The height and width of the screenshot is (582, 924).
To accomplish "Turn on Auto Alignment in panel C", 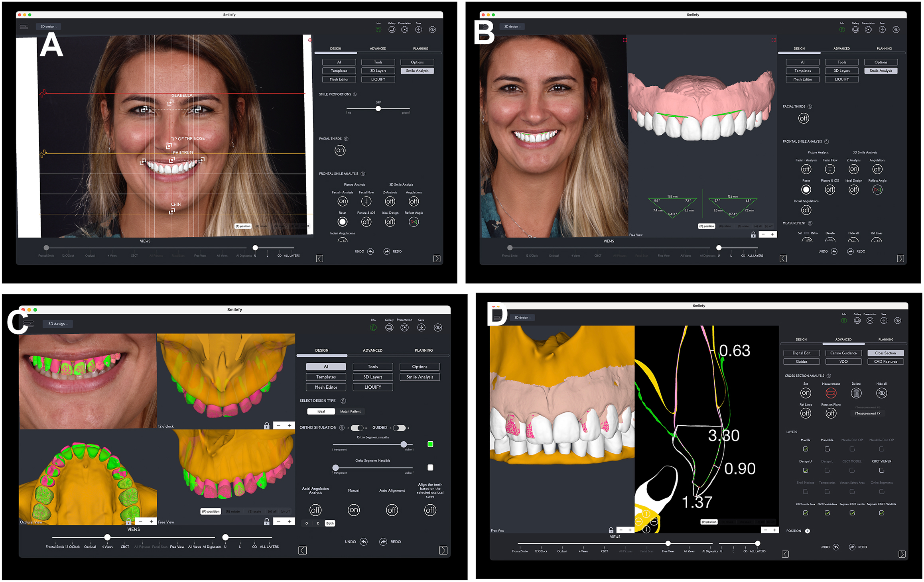I will coord(392,510).
